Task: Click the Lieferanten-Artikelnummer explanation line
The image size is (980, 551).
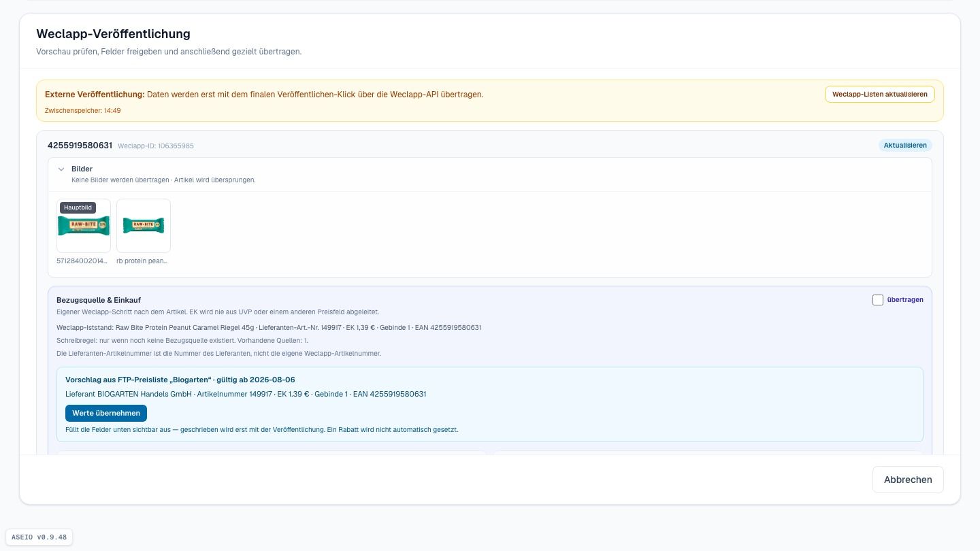Action: tap(218, 354)
